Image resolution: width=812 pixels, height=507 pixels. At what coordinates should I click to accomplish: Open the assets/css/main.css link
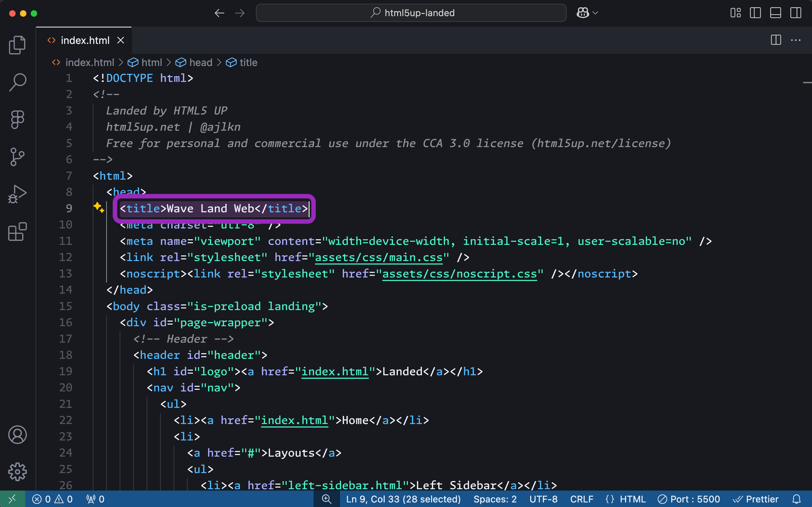coord(379,257)
